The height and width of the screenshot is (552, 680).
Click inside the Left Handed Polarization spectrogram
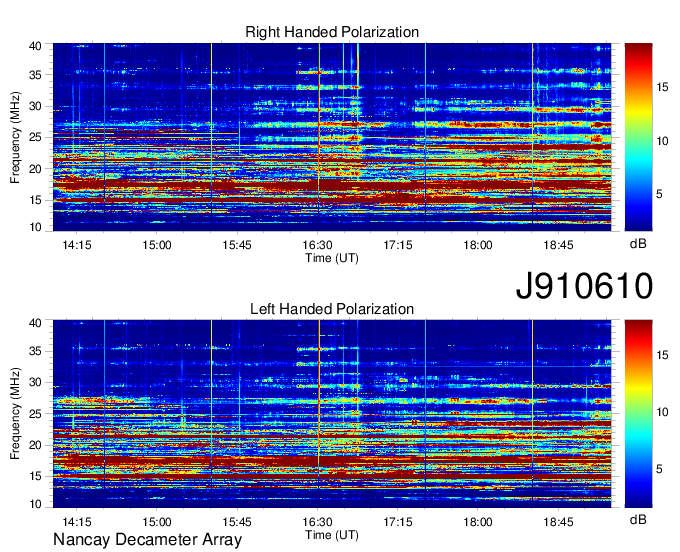(332, 413)
